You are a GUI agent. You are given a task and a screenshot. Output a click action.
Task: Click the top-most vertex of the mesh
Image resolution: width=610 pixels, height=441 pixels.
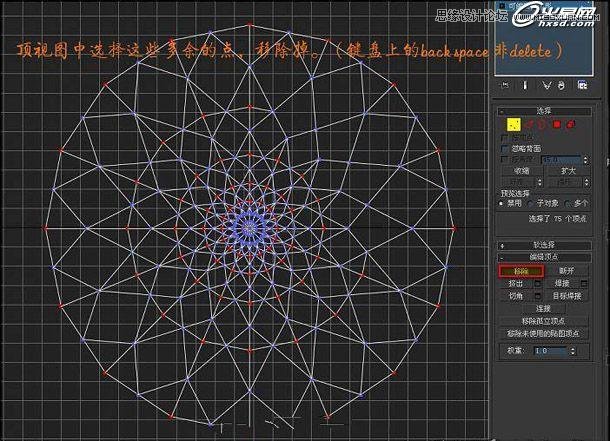coord(249,25)
